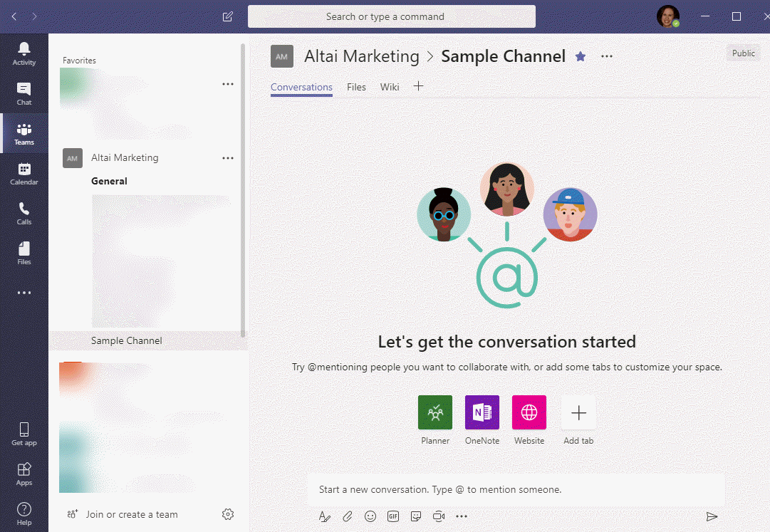This screenshot has width=770, height=532.
Task: Open the sticker picker
Action: click(x=416, y=516)
